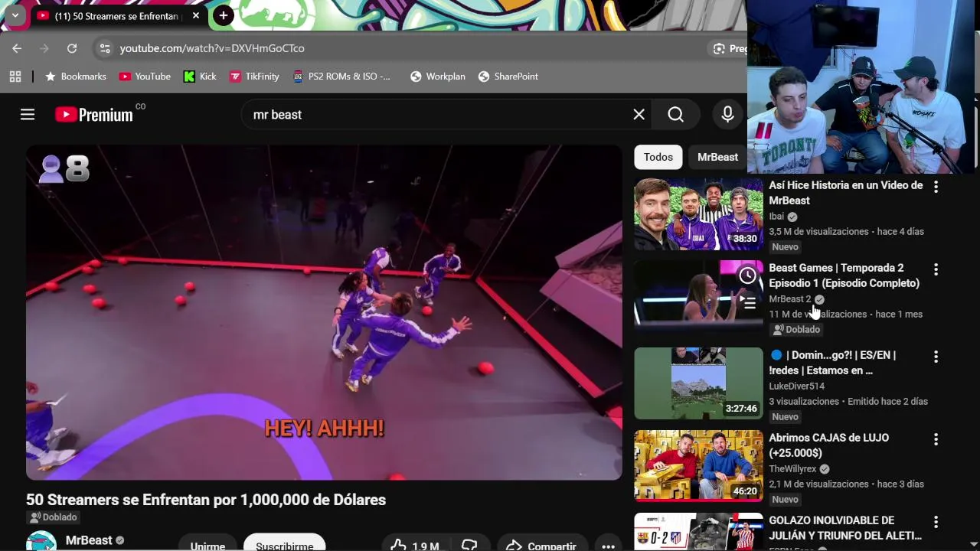Click the video player area
The image size is (980, 551).
(324, 312)
